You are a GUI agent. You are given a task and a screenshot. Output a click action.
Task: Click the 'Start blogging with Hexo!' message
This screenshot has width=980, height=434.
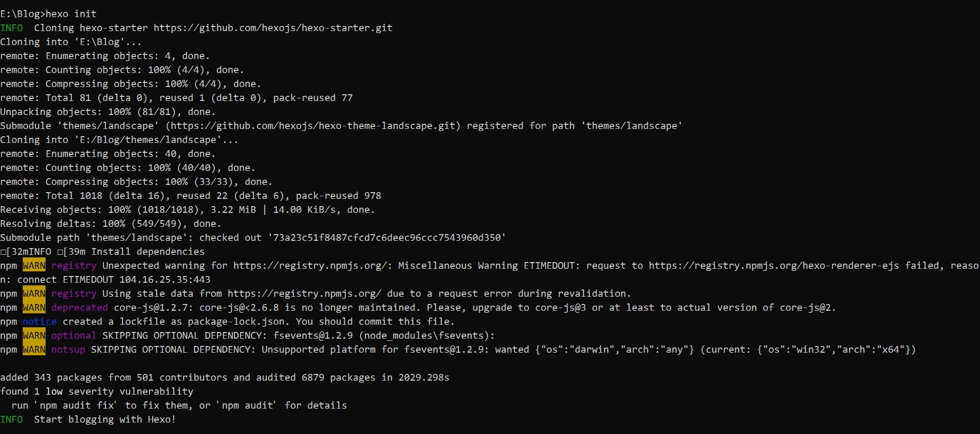pos(105,419)
